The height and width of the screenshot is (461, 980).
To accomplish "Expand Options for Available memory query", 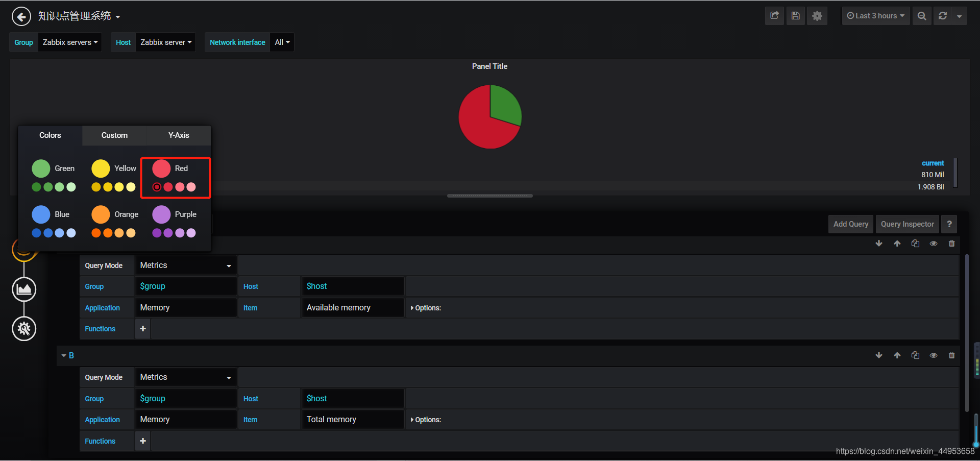I will point(426,308).
